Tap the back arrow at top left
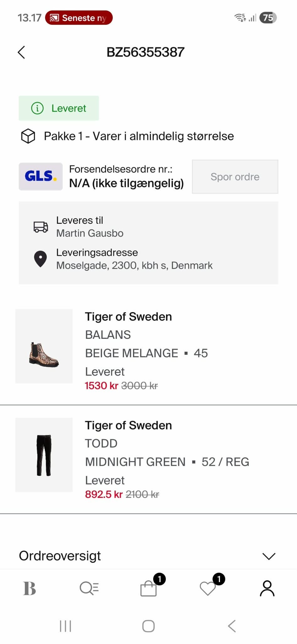Screen dimensions: 297x644 pyautogui.click(x=21, y=52)
